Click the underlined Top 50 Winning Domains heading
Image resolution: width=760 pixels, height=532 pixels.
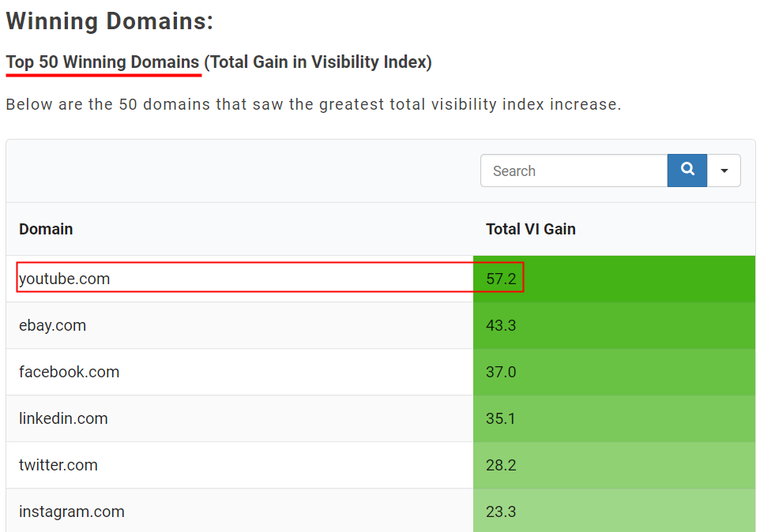(x=103, y=62)
